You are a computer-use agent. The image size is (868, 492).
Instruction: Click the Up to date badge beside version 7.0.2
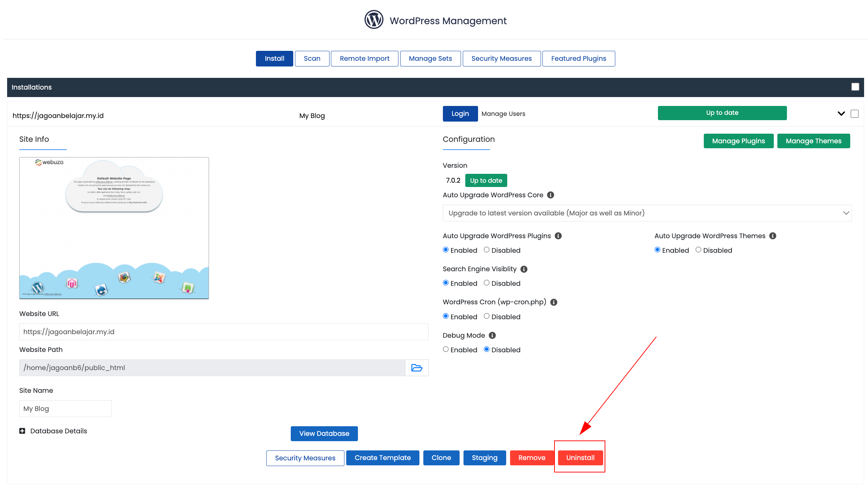pyautogui.click(x=486, y=181)
